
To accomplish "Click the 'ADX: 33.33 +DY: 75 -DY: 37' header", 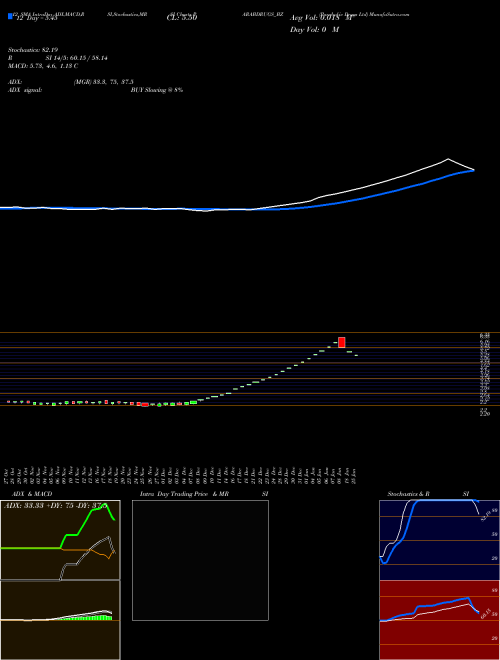I will click(x=55, y=505).
